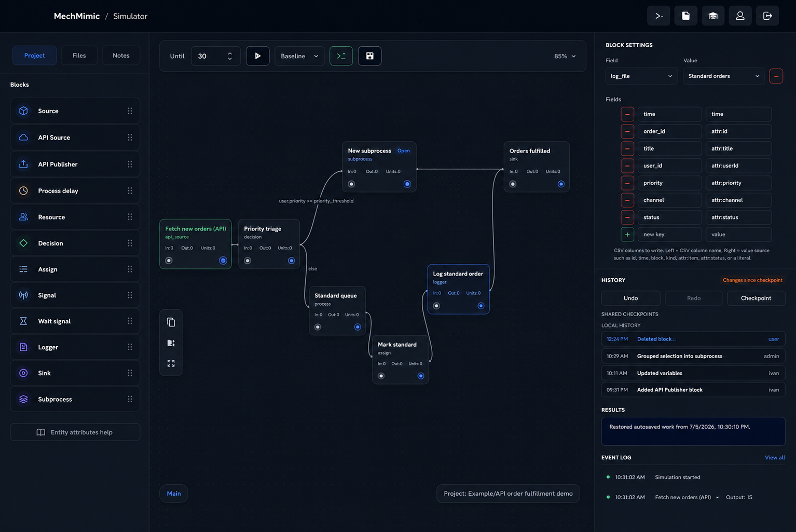Select the Signal broadcast icon
Screen dimensions: 796x532
[x=23, y=295]
